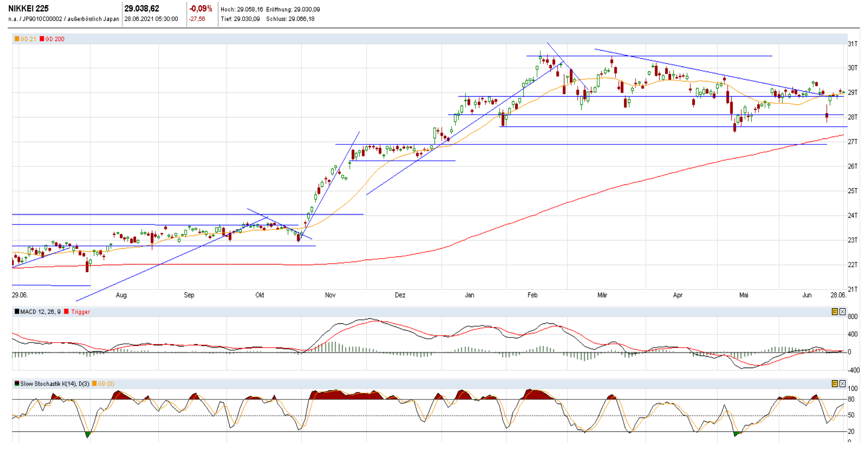Select the GD 21 legend label
868x450 pixels.
coord(28,39)
